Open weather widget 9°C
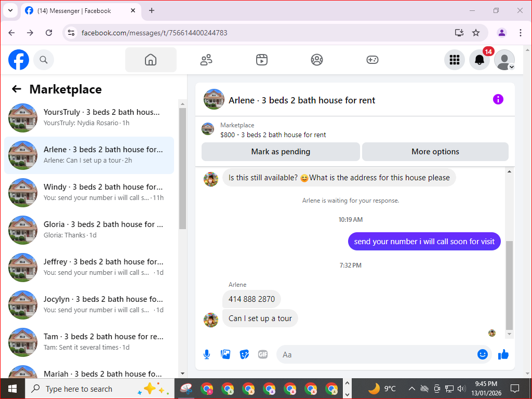Screen dimensions: 532x399 coord(382,389)
